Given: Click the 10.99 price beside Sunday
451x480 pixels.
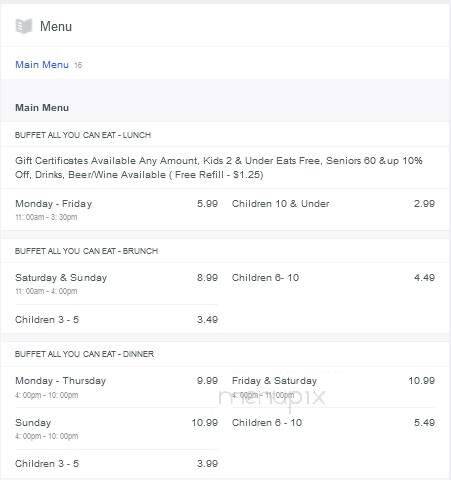Looking at the screenshot, I should point(205,423).
